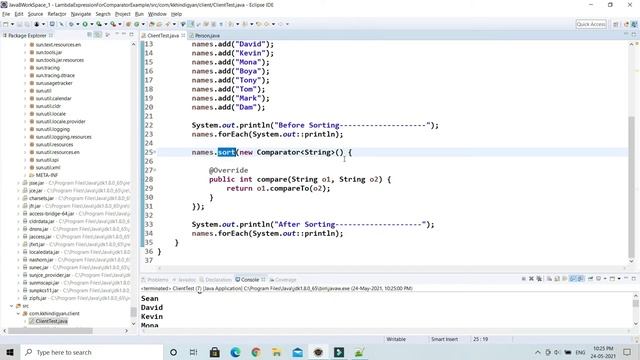Open the Window menu
Screen dimensions: 640x360
point(157,14)
